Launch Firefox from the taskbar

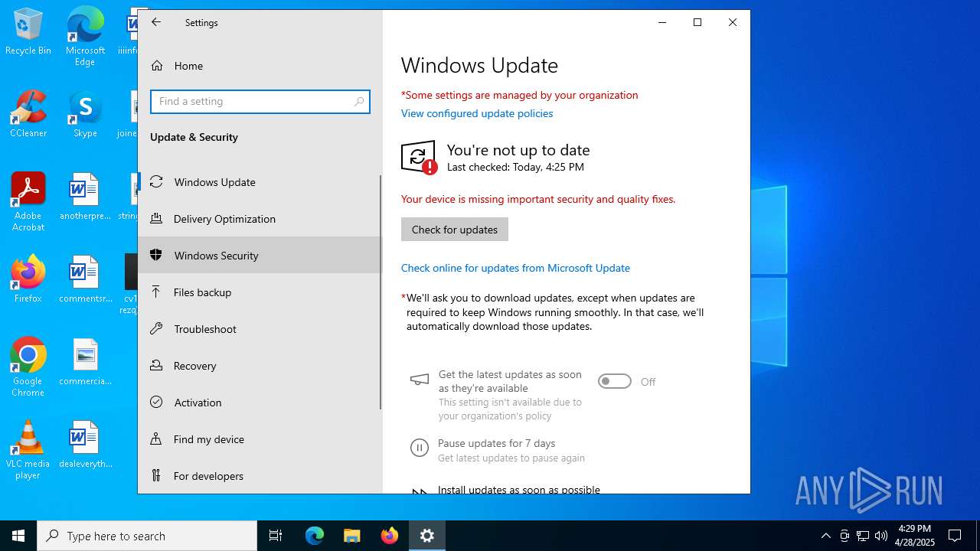click(x=390, y=536)
